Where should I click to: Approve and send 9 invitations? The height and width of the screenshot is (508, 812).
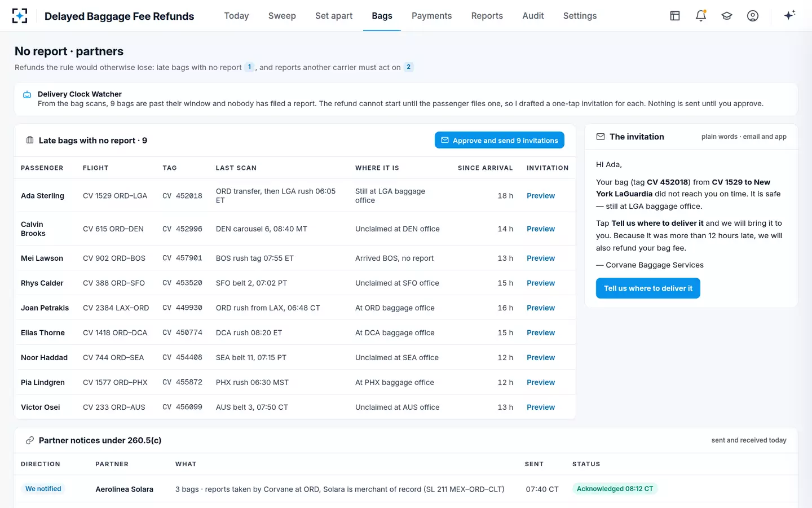tap(500, 140)
